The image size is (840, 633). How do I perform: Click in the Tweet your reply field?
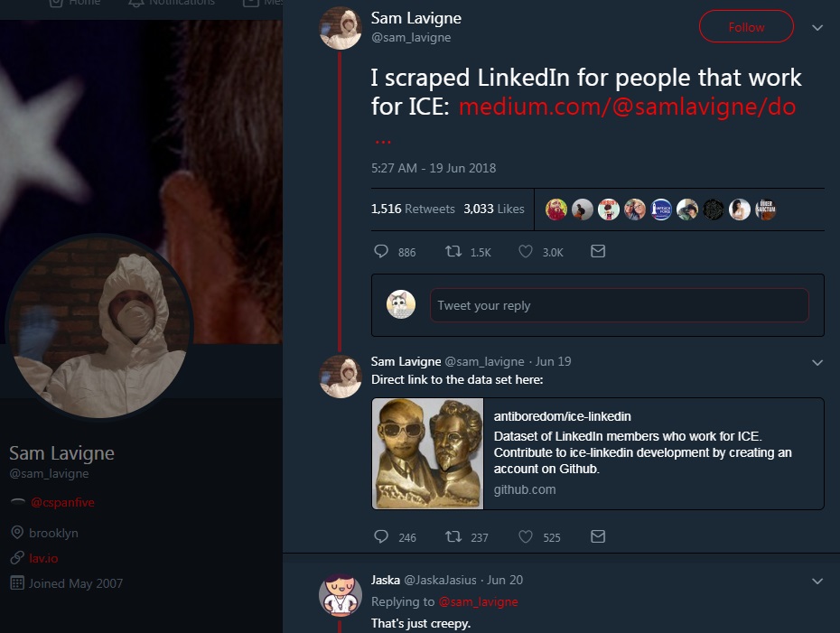coord(619,305)
